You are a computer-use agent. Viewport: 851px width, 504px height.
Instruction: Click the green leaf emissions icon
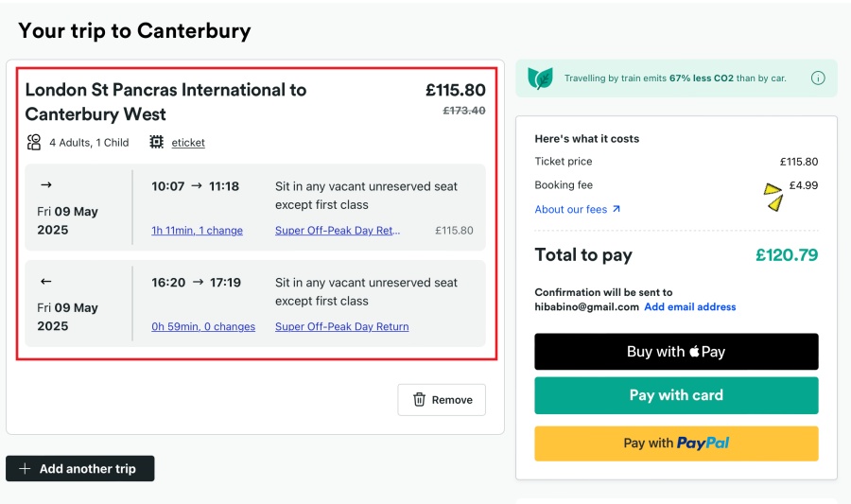540,78
